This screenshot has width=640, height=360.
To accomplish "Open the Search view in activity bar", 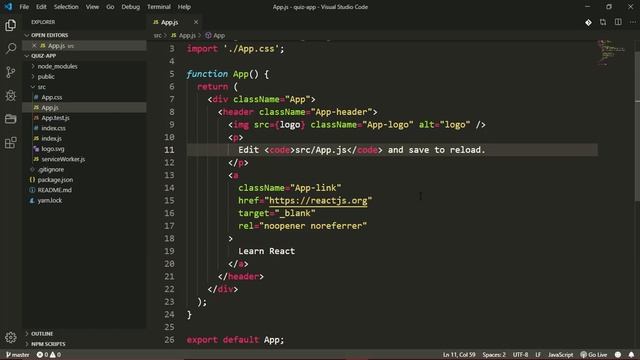I will pos(11,49).
